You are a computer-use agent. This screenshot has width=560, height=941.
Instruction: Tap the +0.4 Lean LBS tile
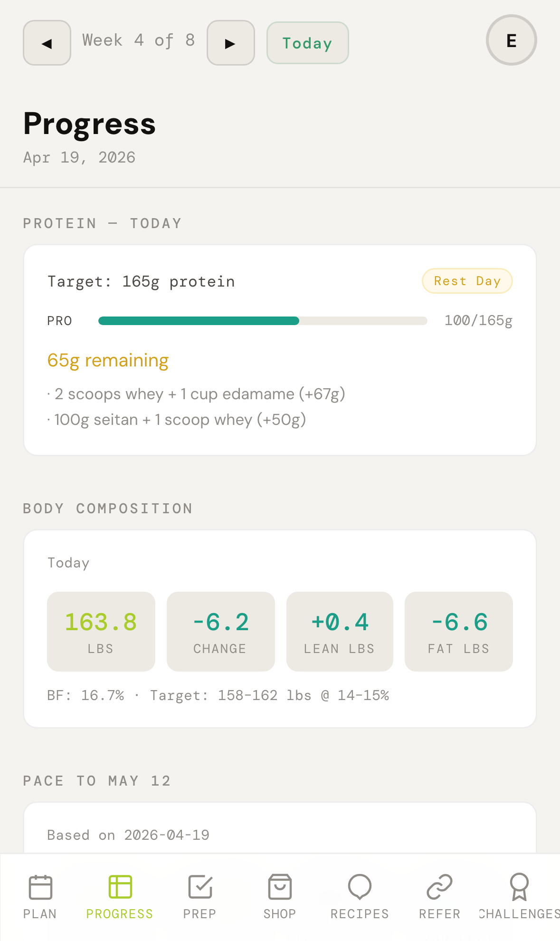click(x=340, y=631)
